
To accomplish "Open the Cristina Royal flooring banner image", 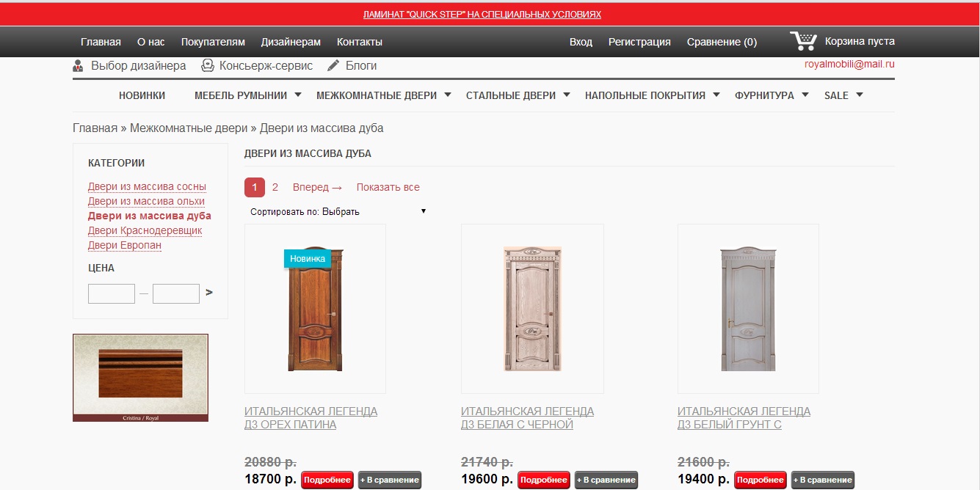I will click(x=140, y=378).
